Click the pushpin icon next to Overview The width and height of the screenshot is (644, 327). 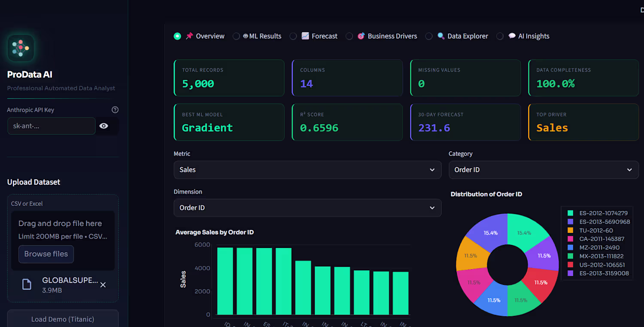pyautogui.click(x=189, y=36)
